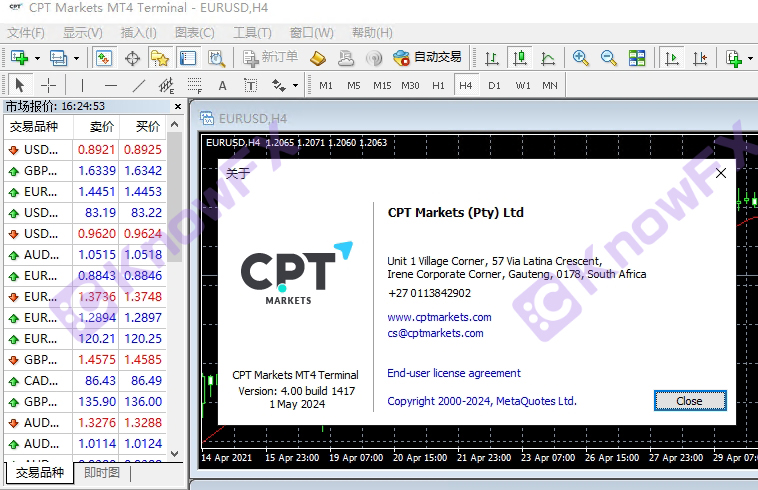Toggle the Terminal panel icon

point(188,58)
